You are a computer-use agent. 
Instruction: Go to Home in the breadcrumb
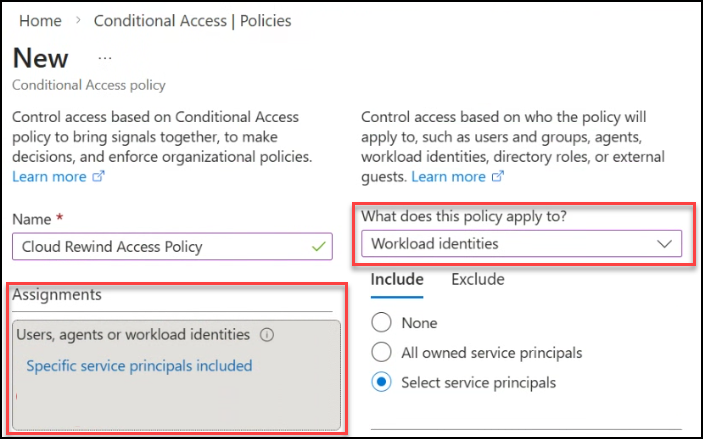click(40, 20)
